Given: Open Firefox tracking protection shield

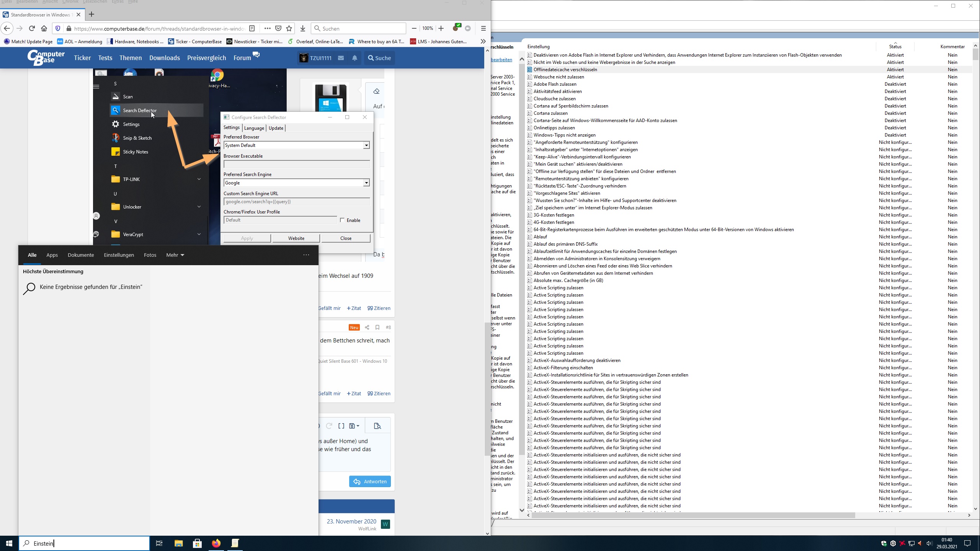Looking at the screenshot, I should (x=58, y=28).
